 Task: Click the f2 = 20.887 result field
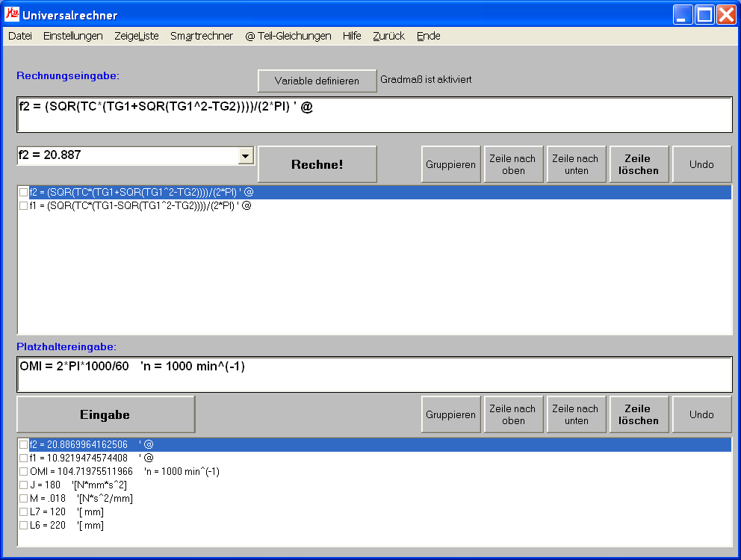(x=128, y=155)
